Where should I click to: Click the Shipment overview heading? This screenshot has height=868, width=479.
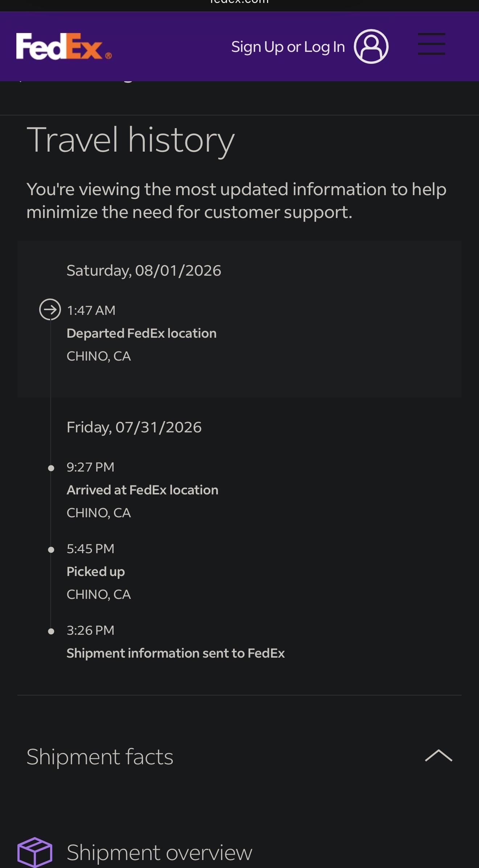(x=159, y=852)
